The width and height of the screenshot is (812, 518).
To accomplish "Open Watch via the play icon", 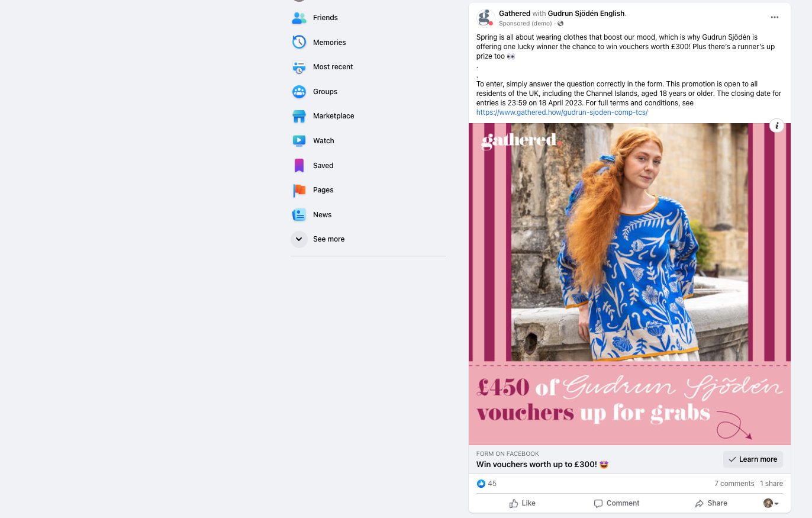I will coord(299,140).
